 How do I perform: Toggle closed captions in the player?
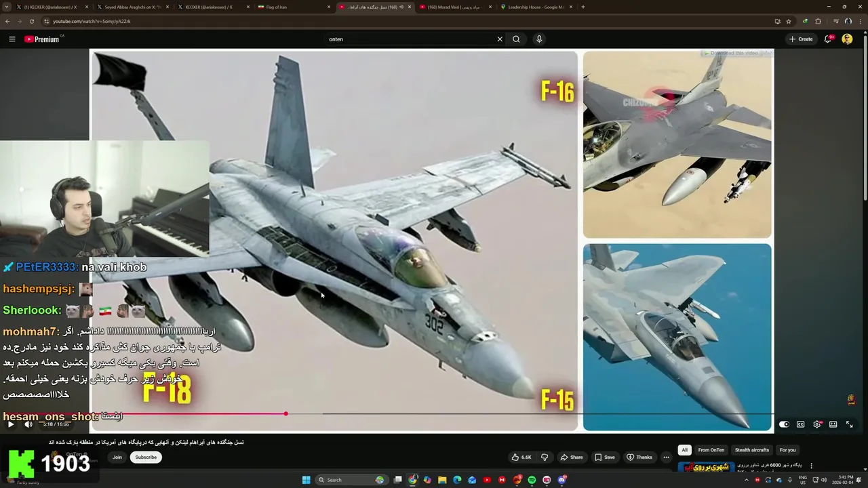[x=800, y=424]
